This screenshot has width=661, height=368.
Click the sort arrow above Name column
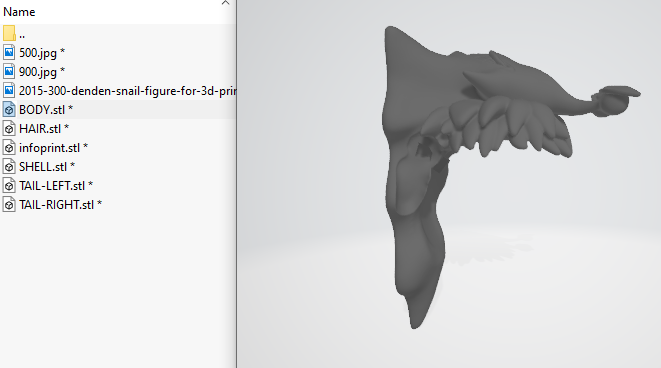(x=226, y=3)
